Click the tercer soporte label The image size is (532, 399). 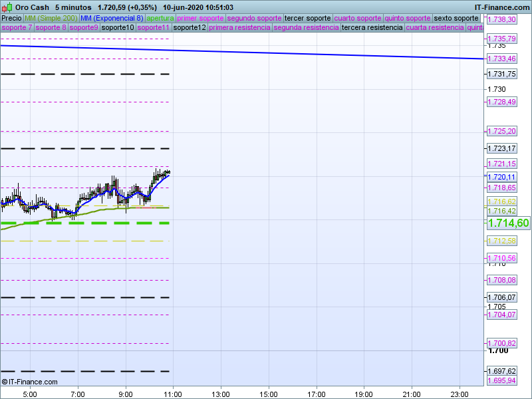tap(308, 19)
